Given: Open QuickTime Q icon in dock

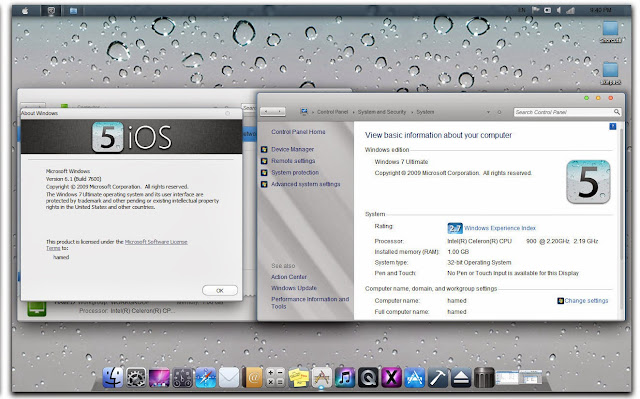Looking at the screenshot, I should 368,377.
